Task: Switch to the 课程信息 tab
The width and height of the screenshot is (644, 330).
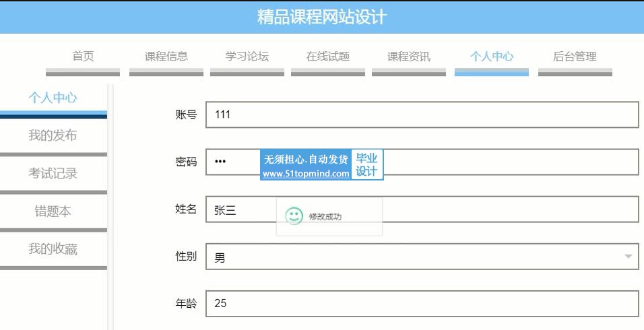Action: tap(166, 57)
